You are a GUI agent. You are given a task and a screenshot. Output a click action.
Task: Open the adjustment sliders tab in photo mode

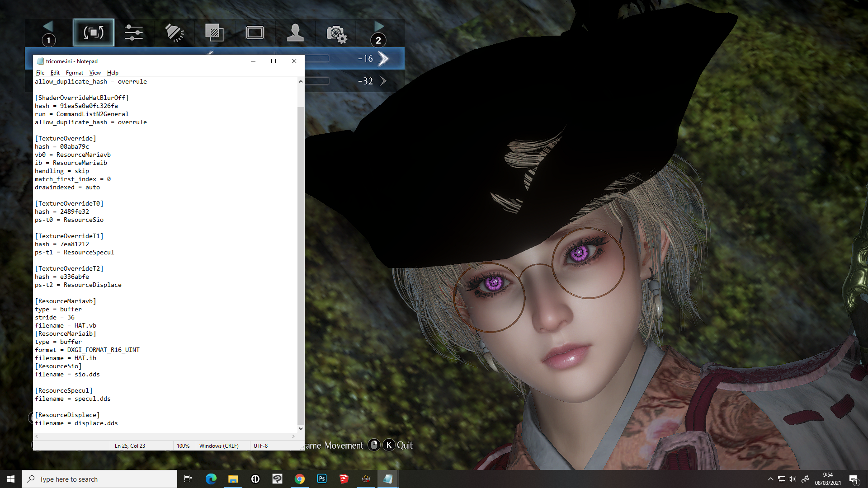pyautogui.click(x=134, y=33)
